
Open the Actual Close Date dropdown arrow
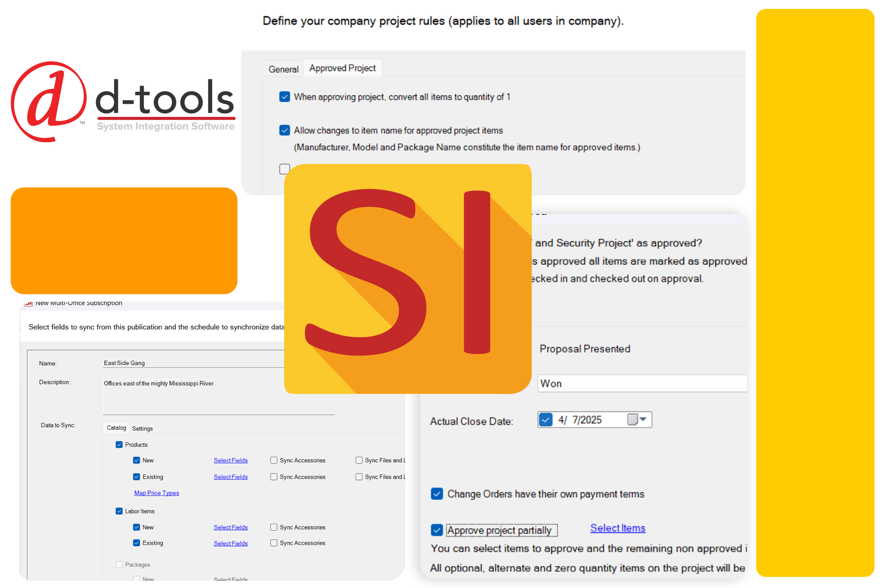(x=643, y=419)
